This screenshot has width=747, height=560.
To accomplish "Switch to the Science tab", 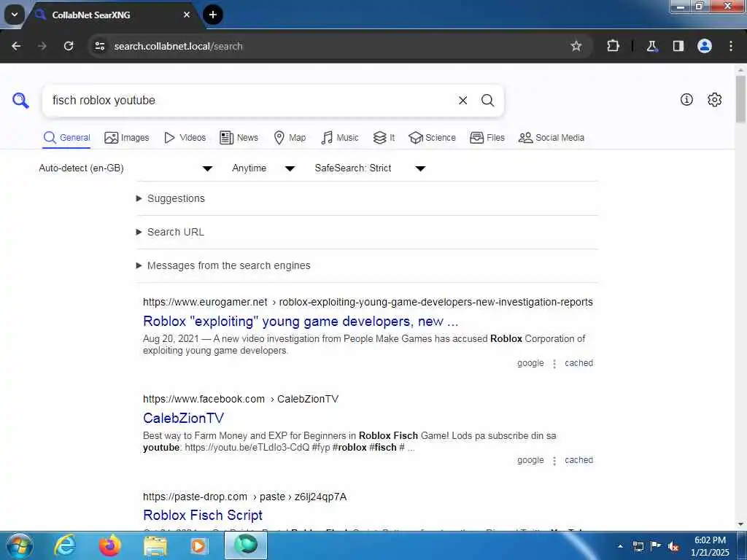I will click(x=432, y=138).
